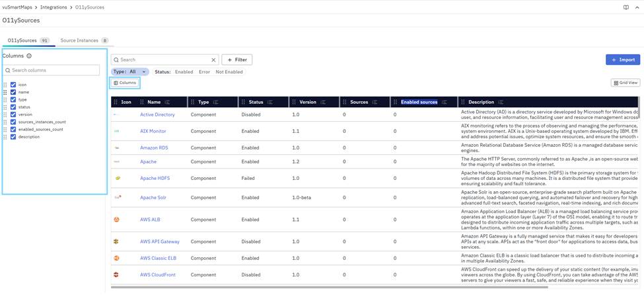Select the Integrations breadcrumb

coord(54,7)
